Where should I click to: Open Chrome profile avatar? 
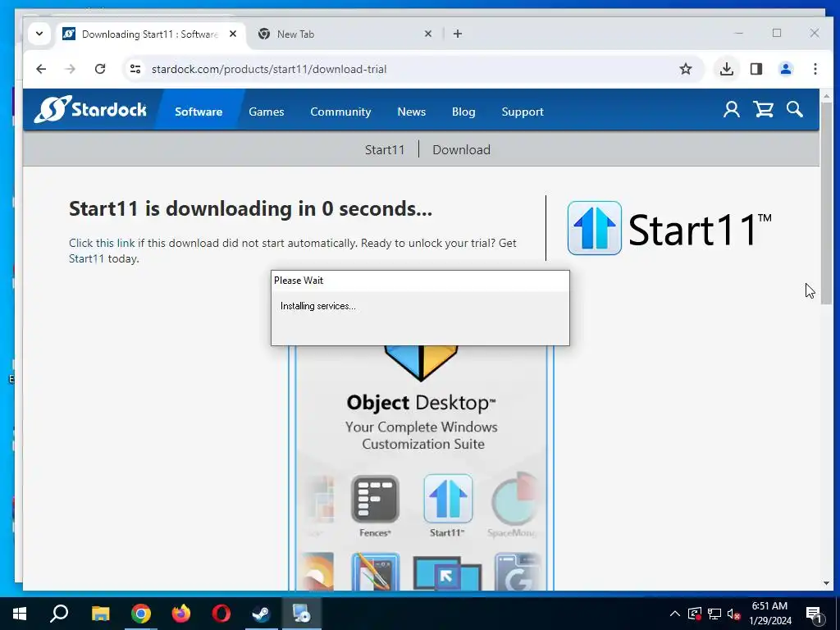(x=785, y=69)
